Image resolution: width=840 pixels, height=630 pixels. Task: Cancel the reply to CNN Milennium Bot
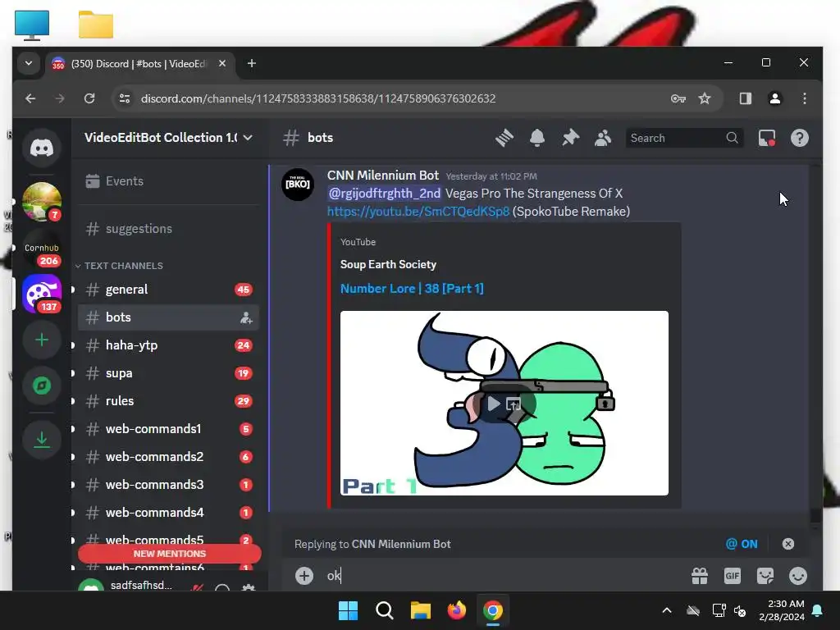788,544
